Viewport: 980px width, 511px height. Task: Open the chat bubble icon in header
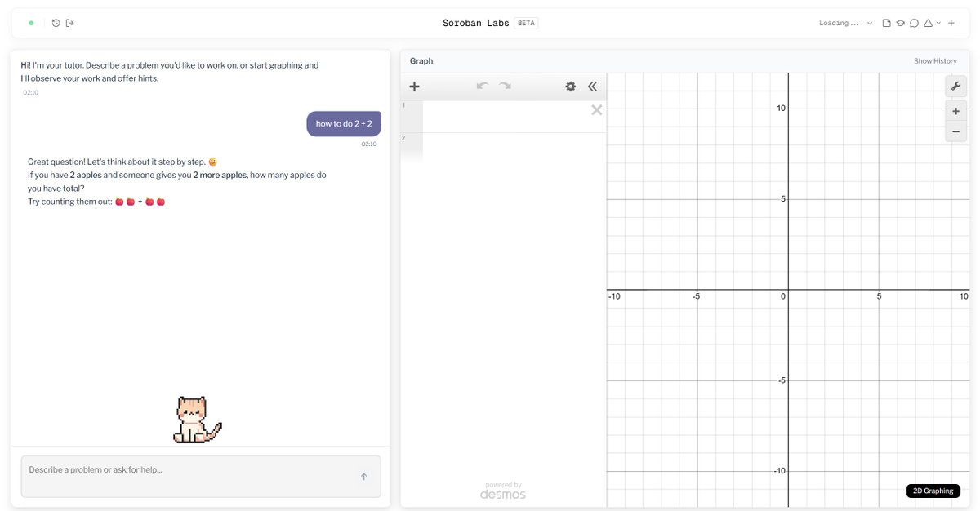pyautogui.click(x=914, y=23)
